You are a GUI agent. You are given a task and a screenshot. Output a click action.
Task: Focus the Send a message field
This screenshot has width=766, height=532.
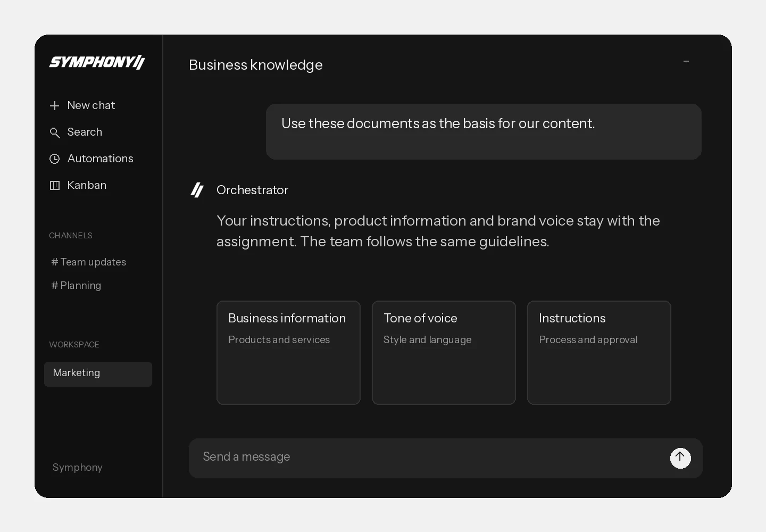pos(446,458)
